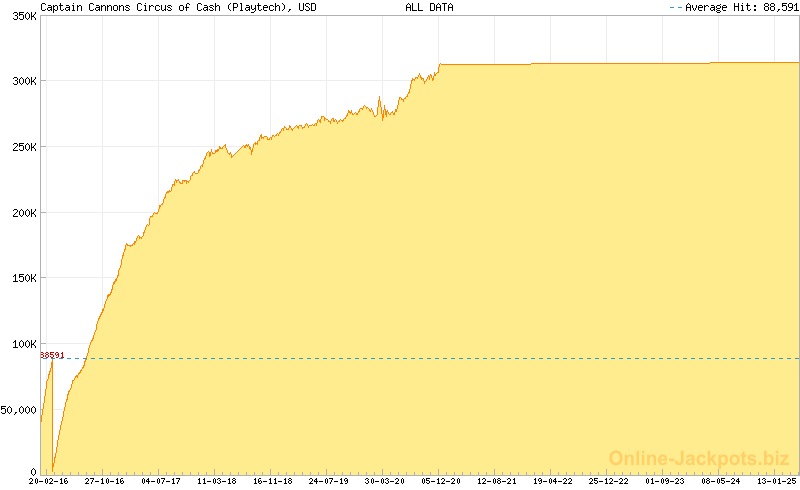Select the 20-02-16 date on the x-axis

pyautogui.click(x=49, y=481)
